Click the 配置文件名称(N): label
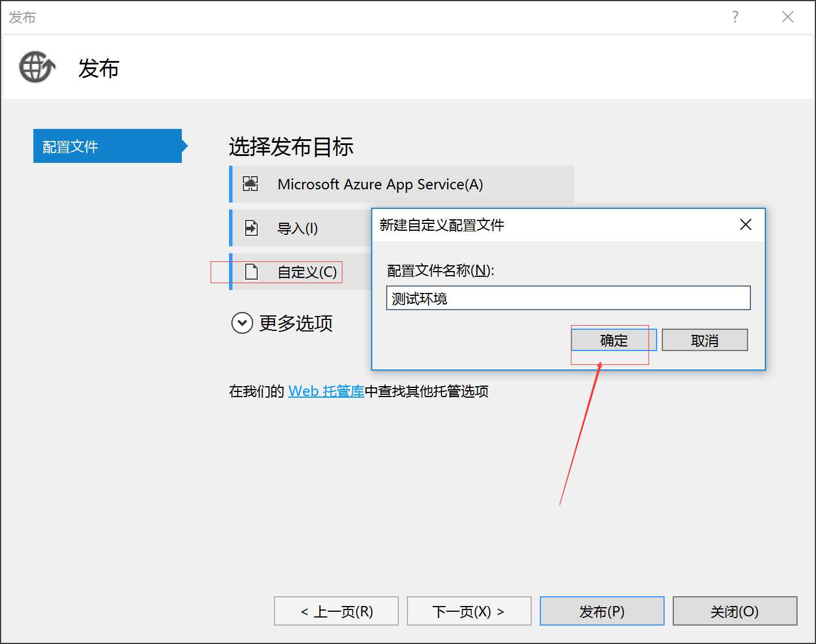816x644 pixels. (x=441, y=270)
